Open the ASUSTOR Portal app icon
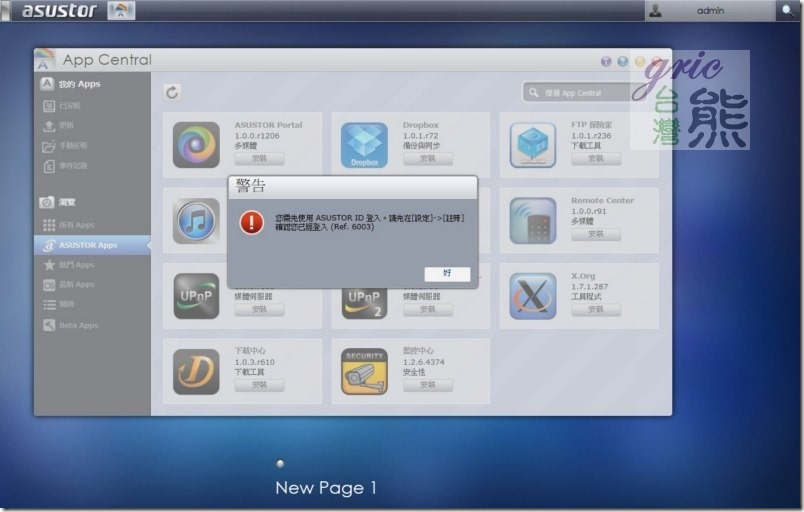The image size is (804, 512). coord(196,145)
